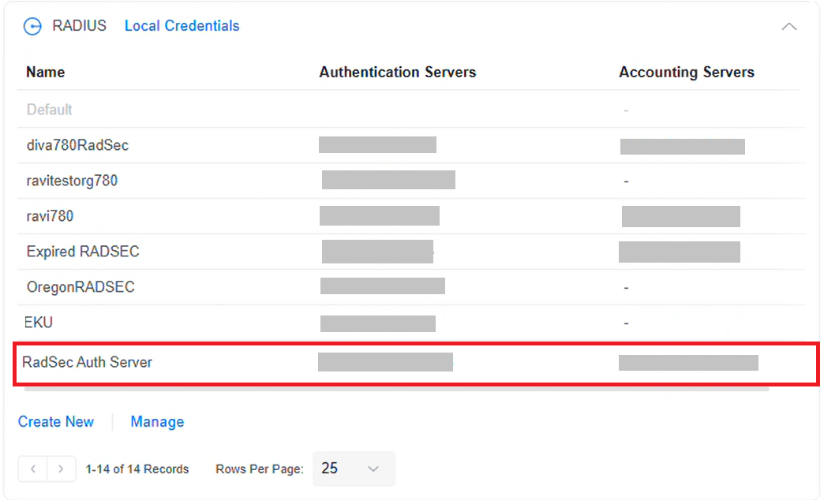The height and width of the screenshot is (504, 824).
Task: Click the Authentication Servers column header
Action: 397,73
